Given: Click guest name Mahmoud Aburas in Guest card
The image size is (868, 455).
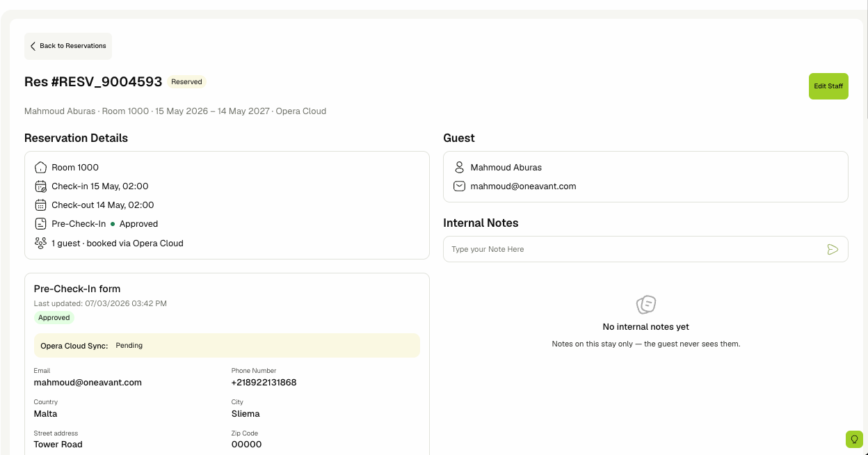Looking at the screenshot, I should click(506, 168).
